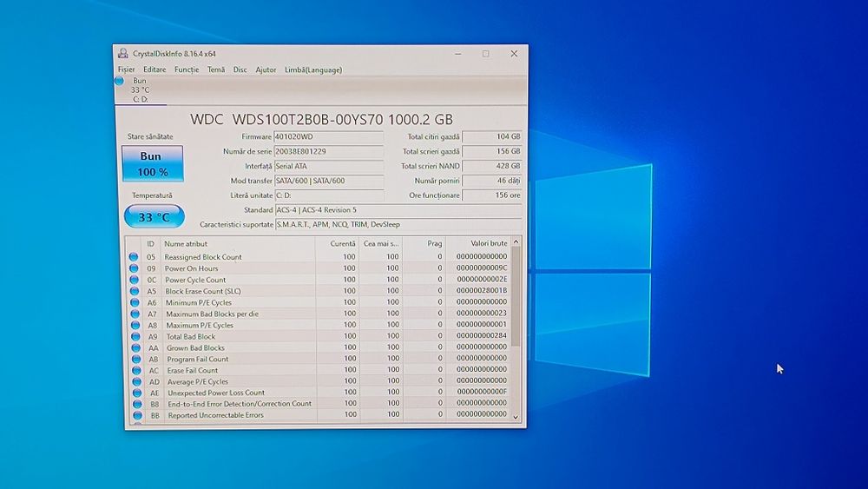Click the Număr porniri value 46 dăți
Screen dimensions: 868x489
coord(492,181)
